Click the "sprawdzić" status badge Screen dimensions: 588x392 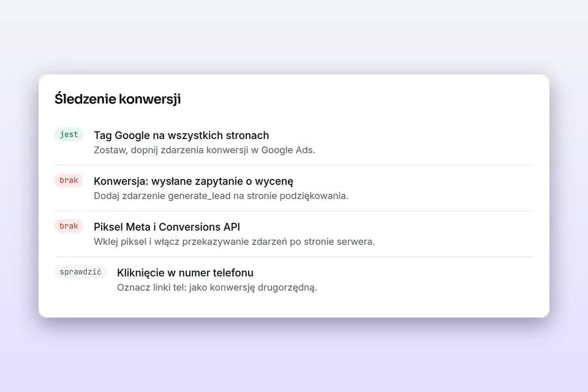click(x=81, y=272)
